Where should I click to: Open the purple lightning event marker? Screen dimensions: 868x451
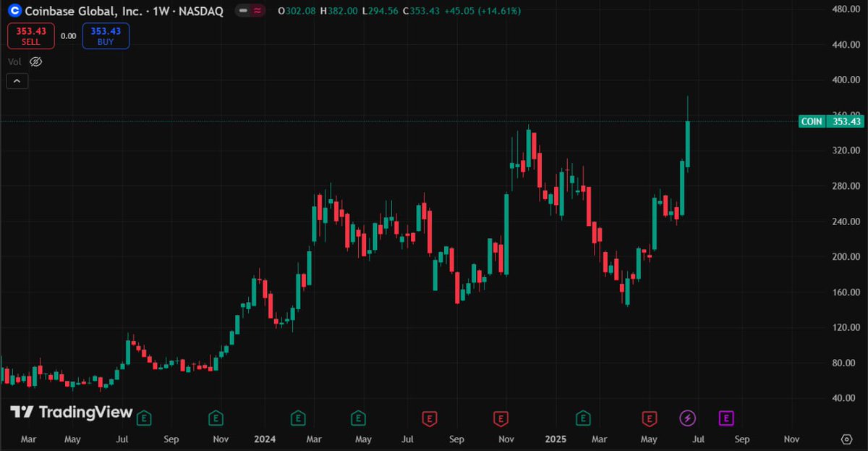point(688,418)
